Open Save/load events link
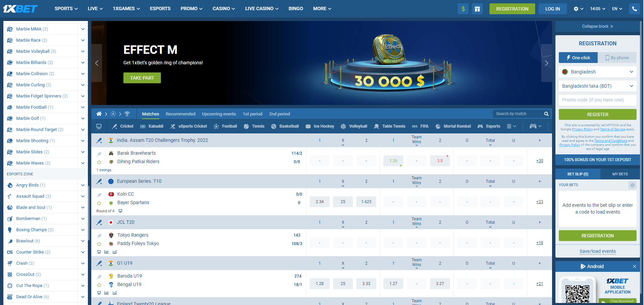Screen dimensions: 644x305 click(x=598, y=251)
